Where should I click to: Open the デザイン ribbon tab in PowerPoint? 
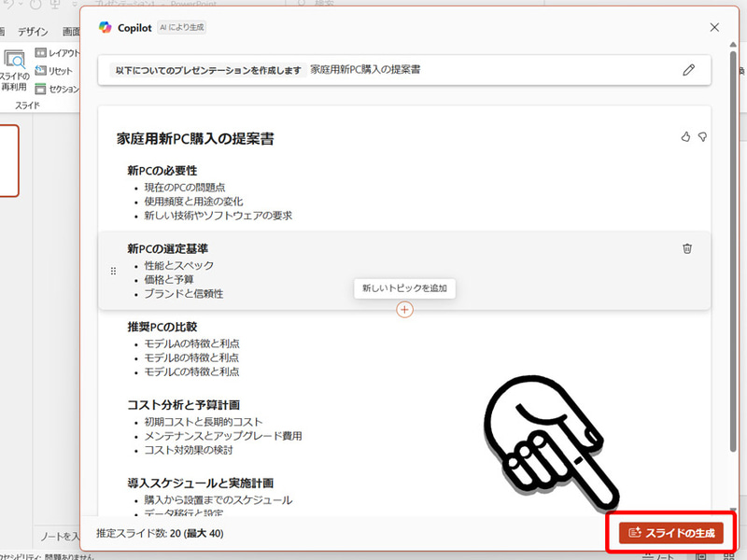[x=33, y=32]
